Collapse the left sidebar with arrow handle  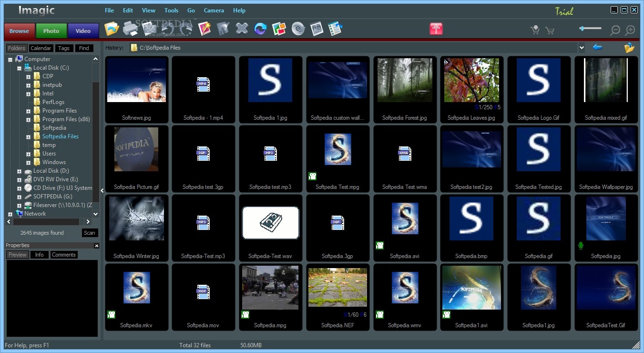click(x=102, y=191)
